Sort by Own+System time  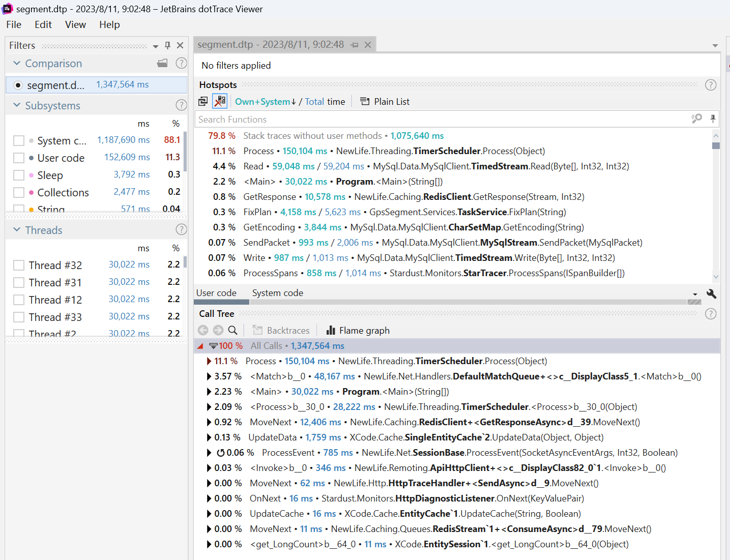coord(265,101)
